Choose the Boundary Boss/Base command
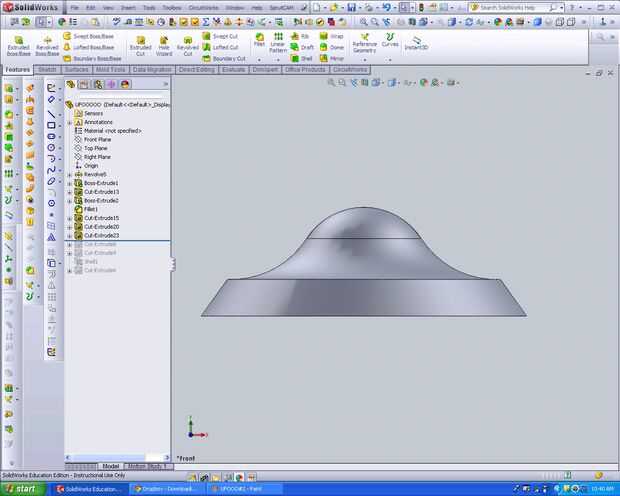The width and height of the screenshot is (620, 496). click(93, 59)
